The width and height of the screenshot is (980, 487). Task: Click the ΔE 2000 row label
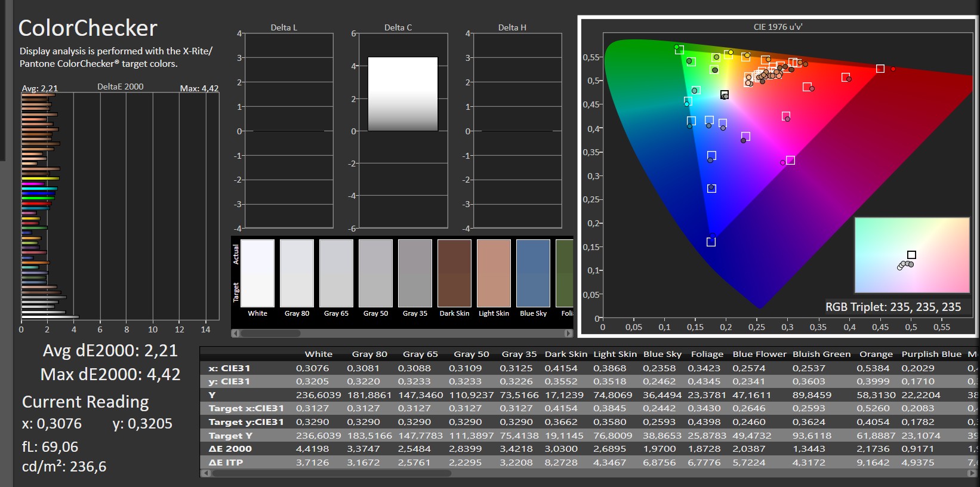pos(230,449)
